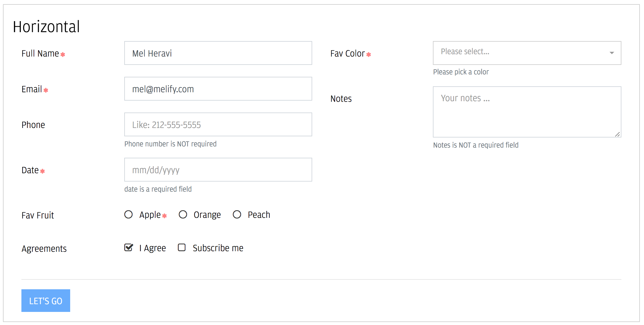Click into the Email field
The width and height of the screenshot is (644, 325).
coord(218,89)
